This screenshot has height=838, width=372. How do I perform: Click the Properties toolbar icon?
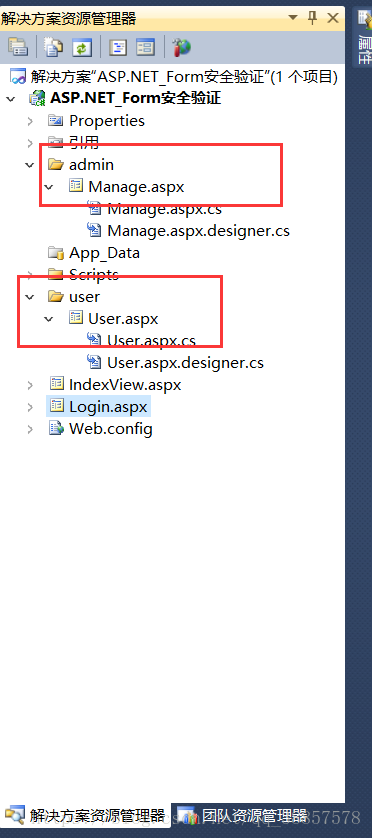[18, 48]
